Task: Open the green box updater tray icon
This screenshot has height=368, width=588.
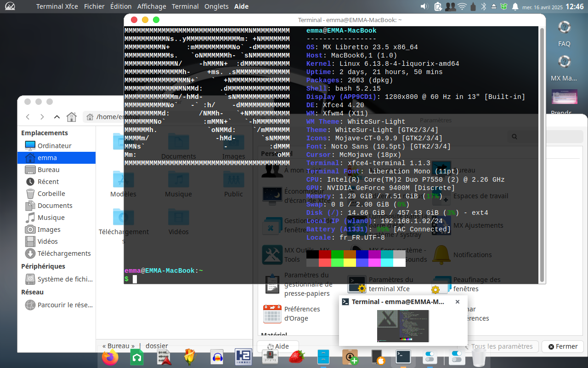Action: pos(504,6)
